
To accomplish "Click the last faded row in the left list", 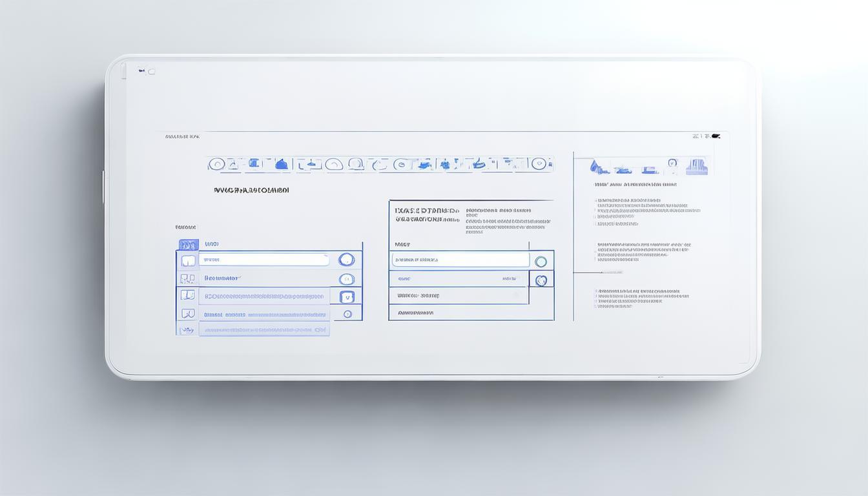I will tap(263, 329).
